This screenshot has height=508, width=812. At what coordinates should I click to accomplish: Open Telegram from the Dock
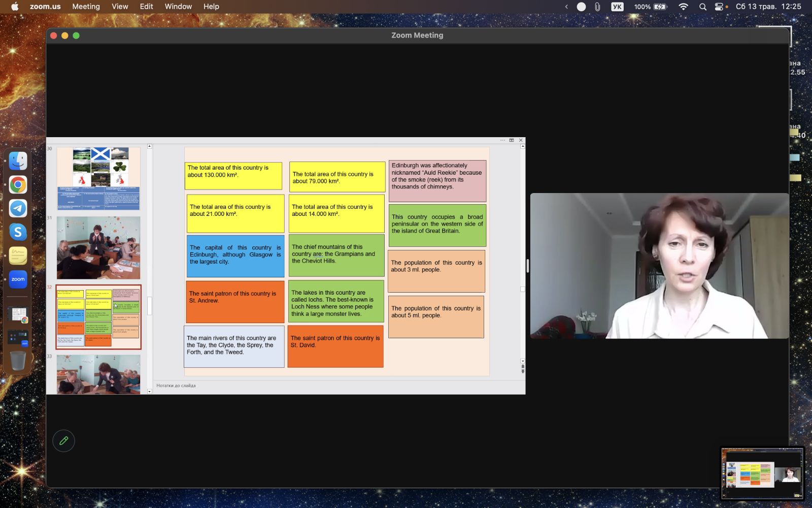pos(18,208)
